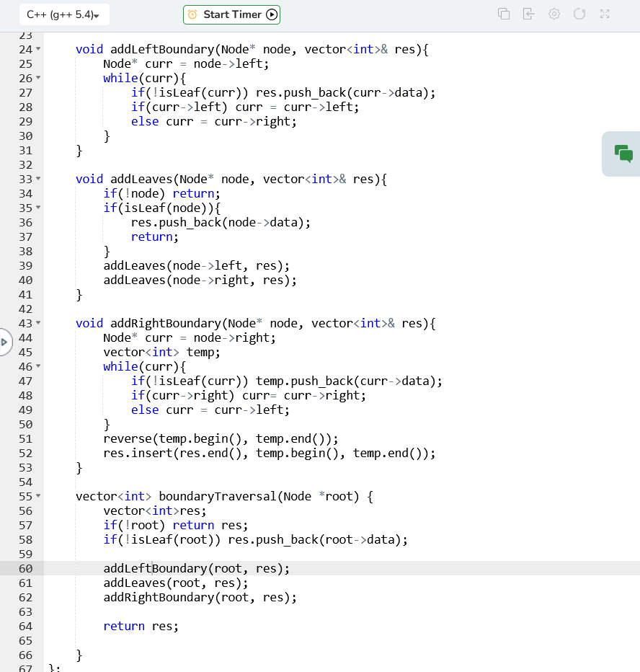Fold the isLeaf if-block at line 35
The image size is (640, 672).
[x=38, y=208]
